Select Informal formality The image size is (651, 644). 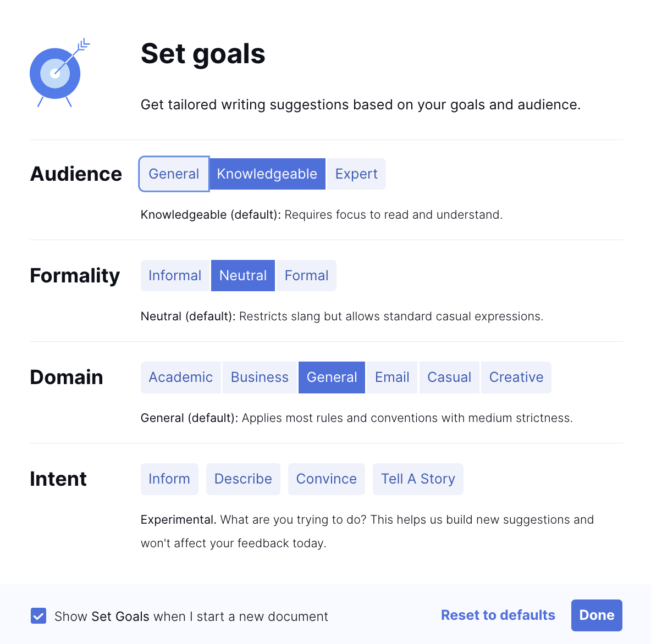[x=175, y=276]
